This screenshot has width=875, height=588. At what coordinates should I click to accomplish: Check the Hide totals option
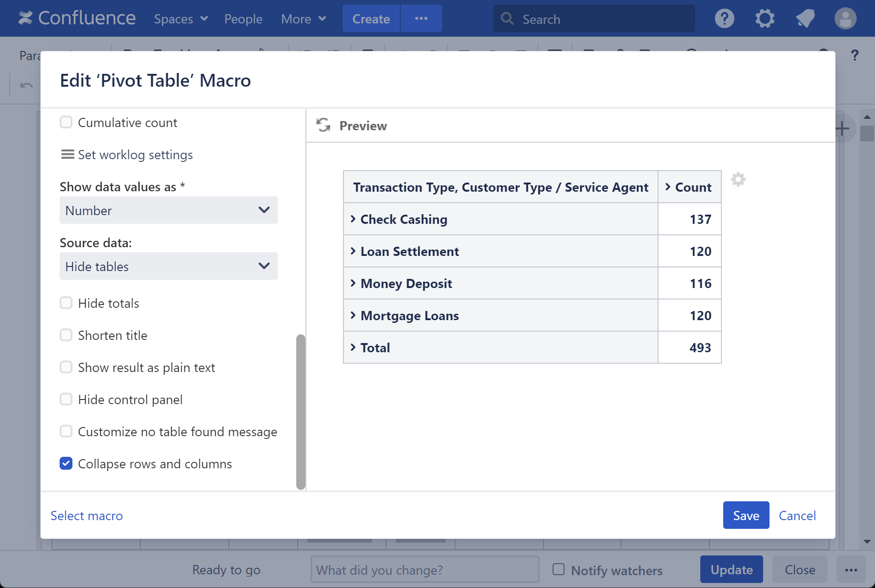(66, 303)
